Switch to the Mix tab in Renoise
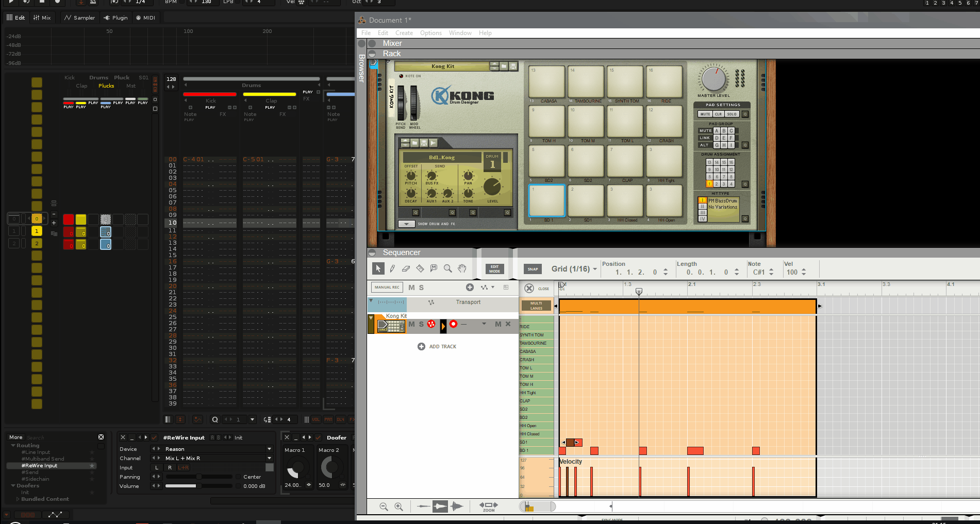This screenshot has height=524, width=980. tap(42, 18)
